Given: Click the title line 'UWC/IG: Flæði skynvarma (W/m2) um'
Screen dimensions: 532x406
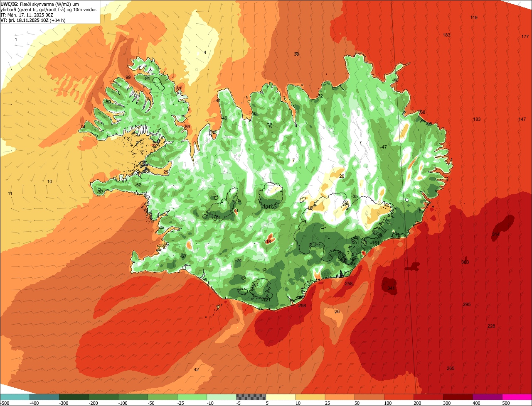Looking at the screenshot, I should tap(39, 4).
